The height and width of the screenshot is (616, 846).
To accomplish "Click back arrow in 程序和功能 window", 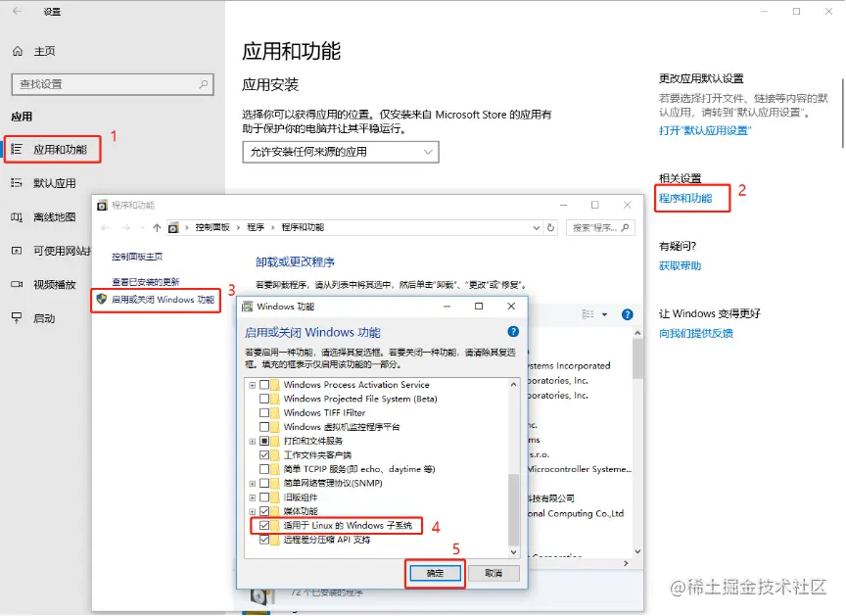I will tap(105, 227).
